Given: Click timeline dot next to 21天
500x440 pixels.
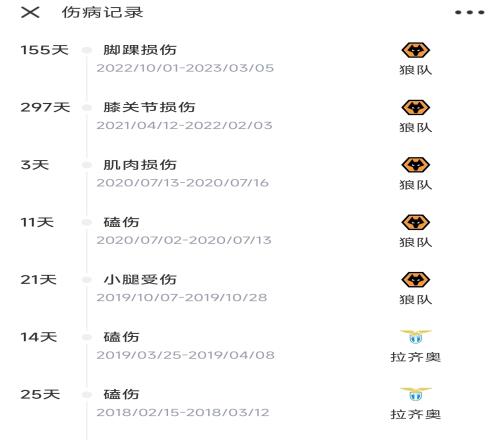Looking at the screenshot, I should click(x=87, y=280).
